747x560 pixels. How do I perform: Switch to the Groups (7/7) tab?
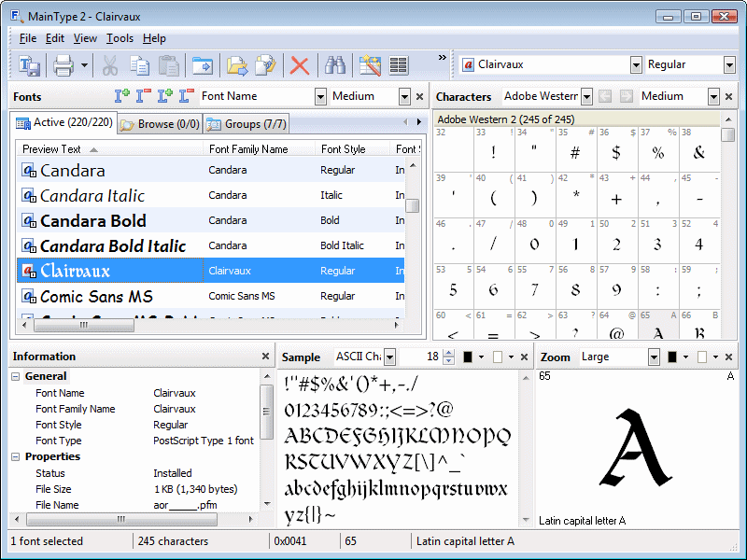(x=247, y=123)
